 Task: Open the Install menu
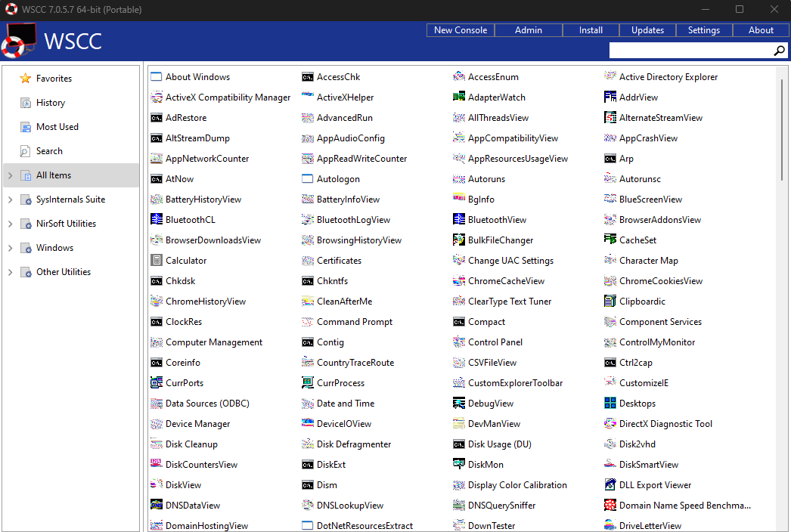click(x=591, y=30)
